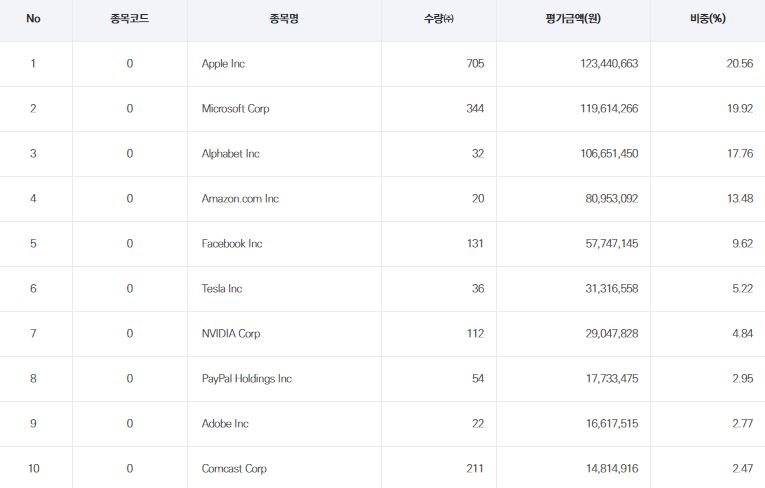The width and height of the screenshot is (765, 488).
Task: Click the valuation amount 106,651,450
Action: tap(609, 153)
